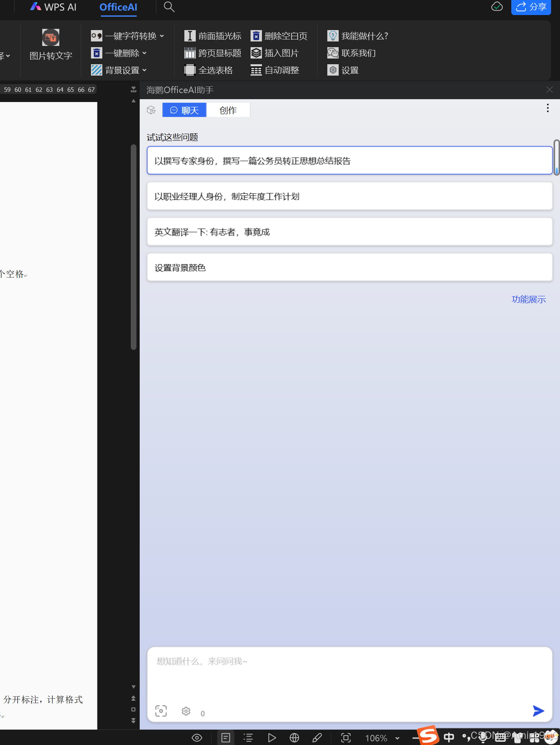Click 自动调整 table tool
This screenshot has height=745, width=560.
275,70
